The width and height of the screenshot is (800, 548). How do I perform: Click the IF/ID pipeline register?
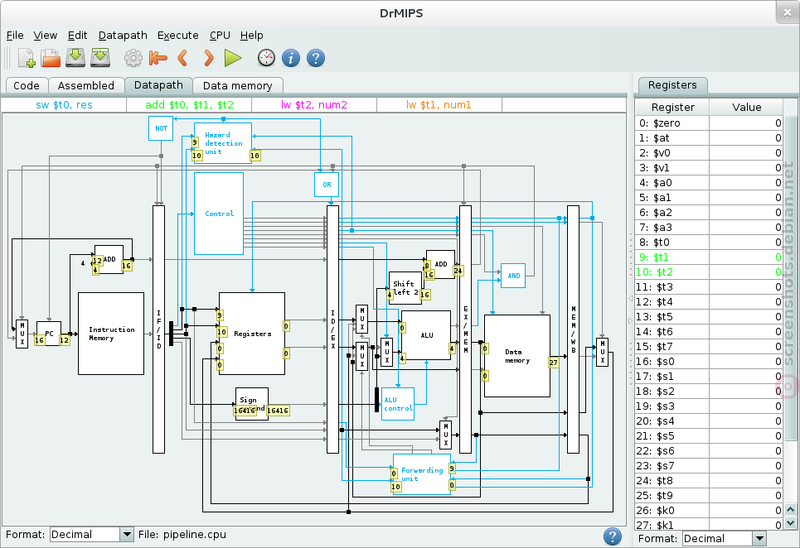pyautogui.click(x=159, y=329)
